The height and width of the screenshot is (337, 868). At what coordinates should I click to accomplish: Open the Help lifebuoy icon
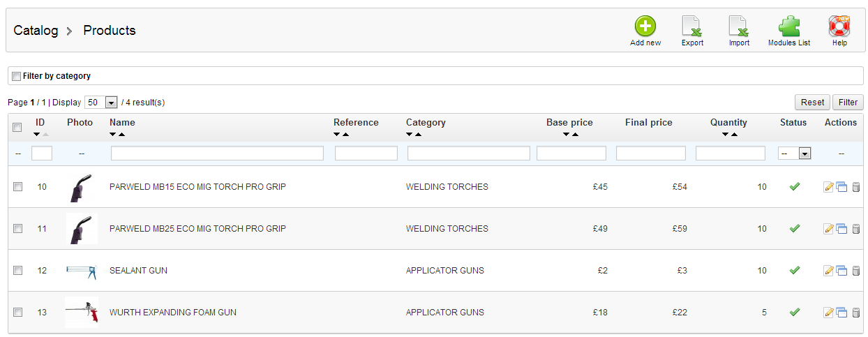coord(839,27)
